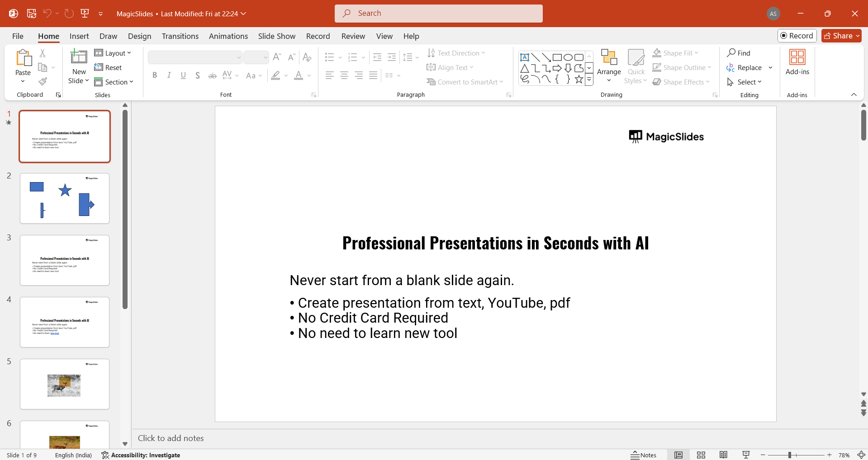868x460 pixels.
Task: Open the Select dropdown in Editing
Action: [x=745, y=82]
